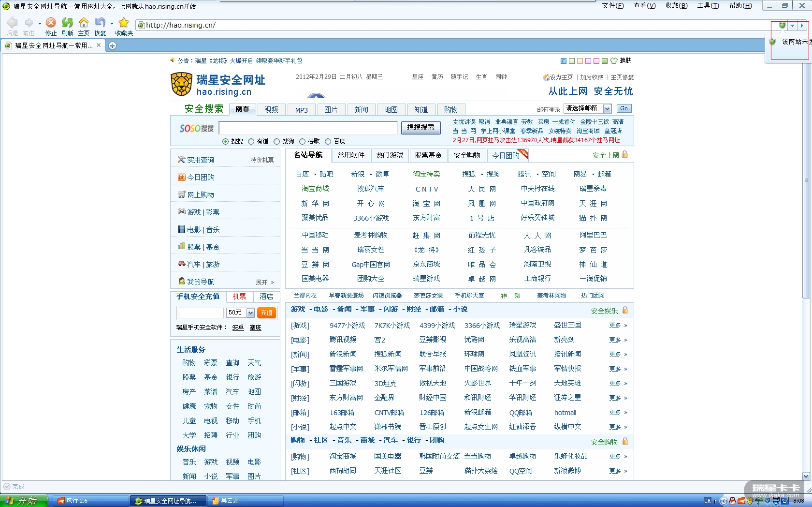
Task: Expand 我的导航 with 展开 link
Action: pos(264,282)
